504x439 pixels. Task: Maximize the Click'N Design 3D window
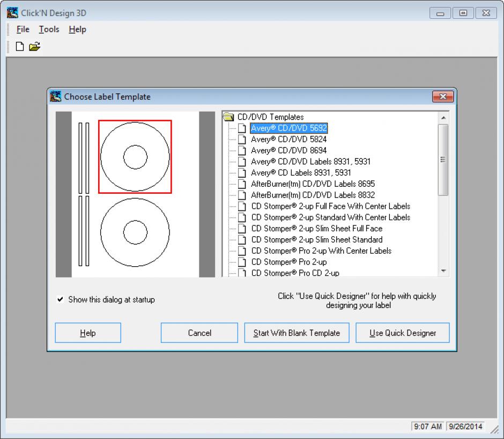(463, 13)
